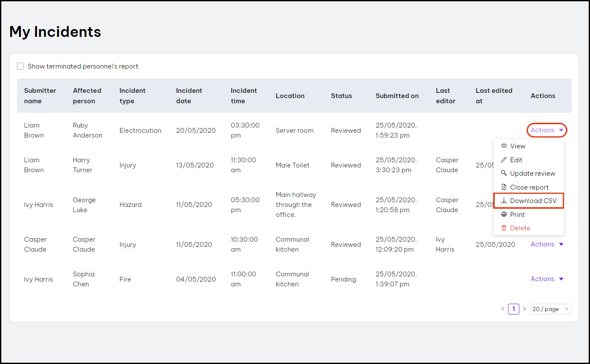
Task: Go to the previous page arrow
Action: tap(503, 309)
